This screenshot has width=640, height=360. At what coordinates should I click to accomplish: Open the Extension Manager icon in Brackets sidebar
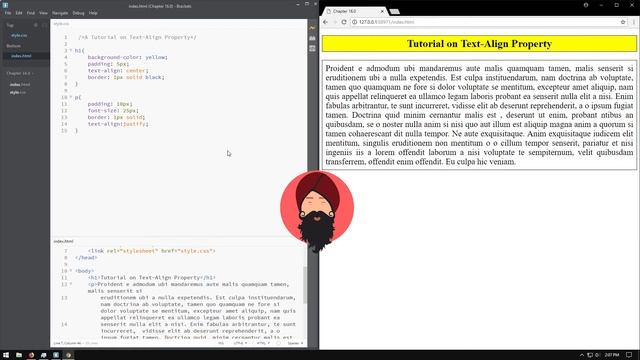tap(312, 38)
